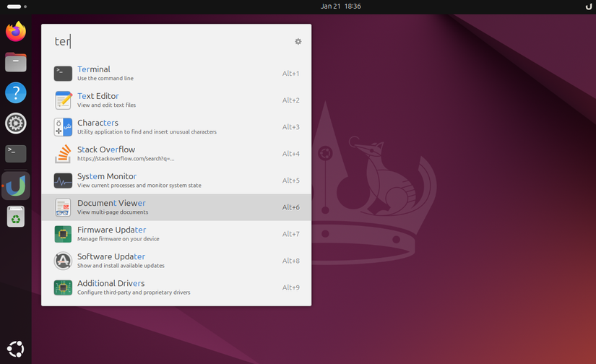
Task: Click the Software Updater icon
Action: (x=63, y=261)
